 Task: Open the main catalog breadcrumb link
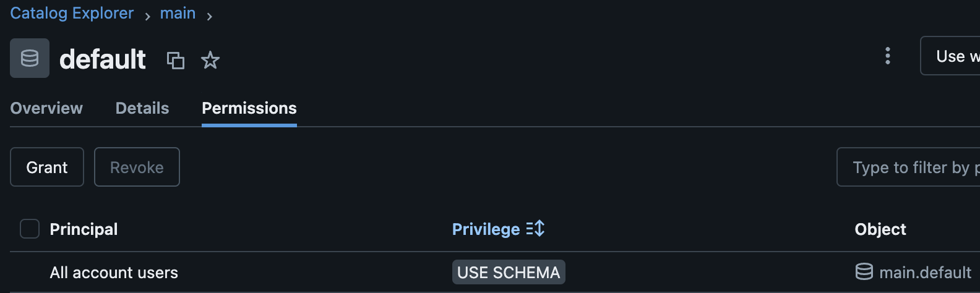pyautogui.click(x=178, y=13)
